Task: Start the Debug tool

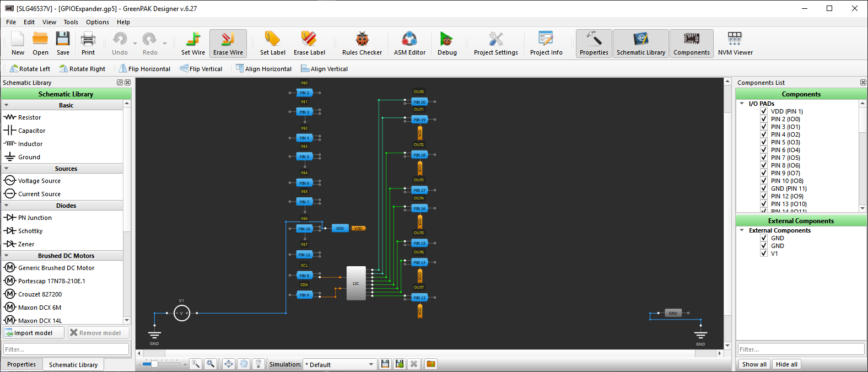Action: (447, 44)
